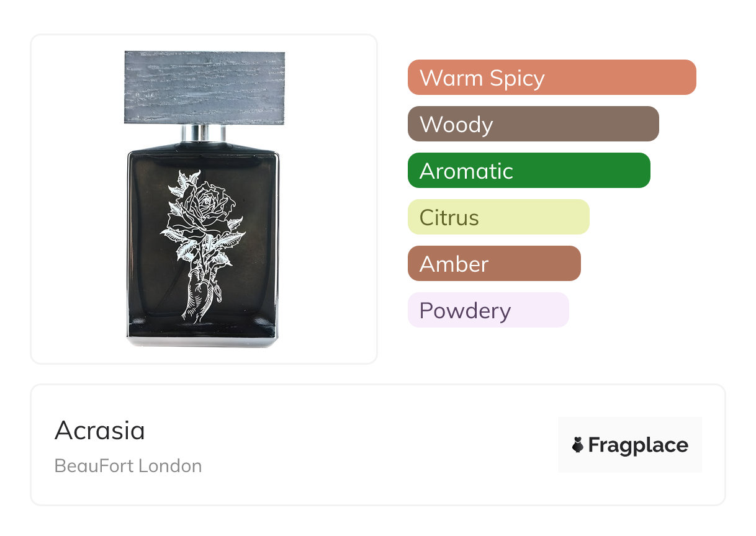756x536 pixels.
Task: Click the 'Aromatic' text label
Action: [x=466, y=171]
